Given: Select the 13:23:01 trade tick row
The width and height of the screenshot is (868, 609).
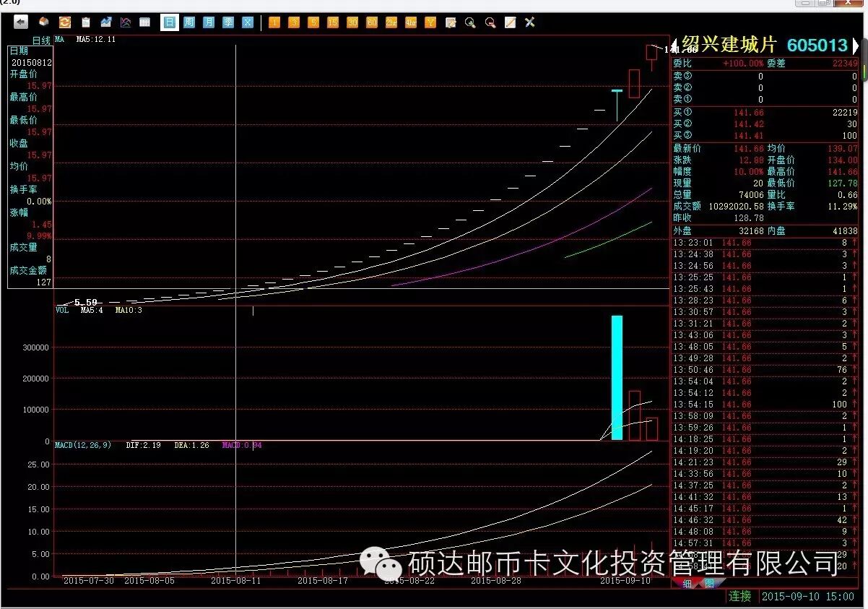Looking at the screenshot, I should pyautogui.click(x=765, y=243).
